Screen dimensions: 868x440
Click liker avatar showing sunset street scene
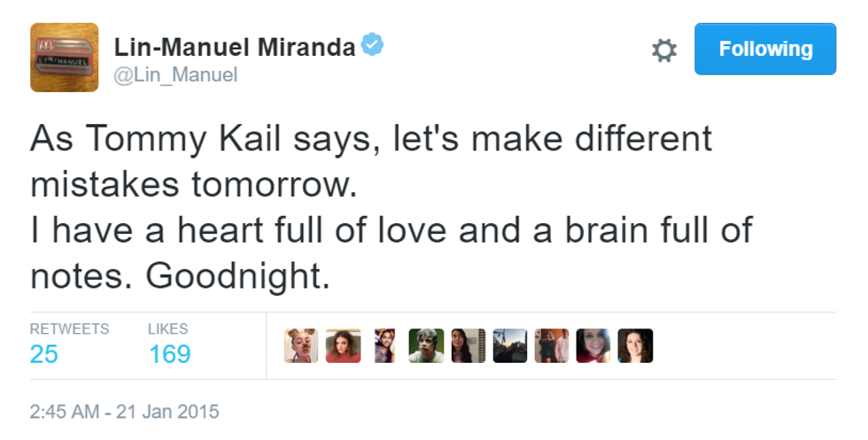(x=509, y=346)
